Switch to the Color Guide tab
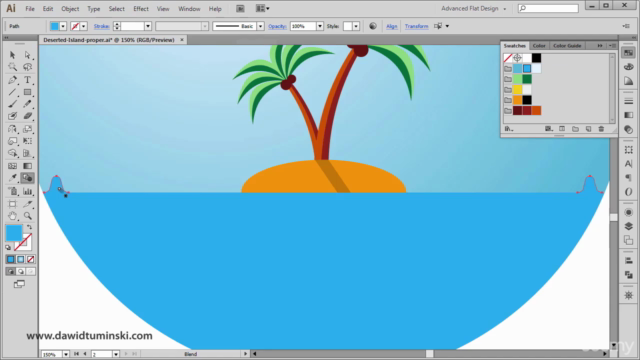The width and height of the screenshot is (640, 360). (567, 46)
